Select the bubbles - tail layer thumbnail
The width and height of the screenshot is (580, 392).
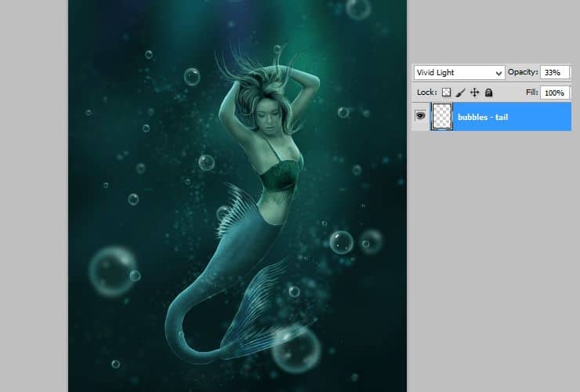click(x=442, y=116)
